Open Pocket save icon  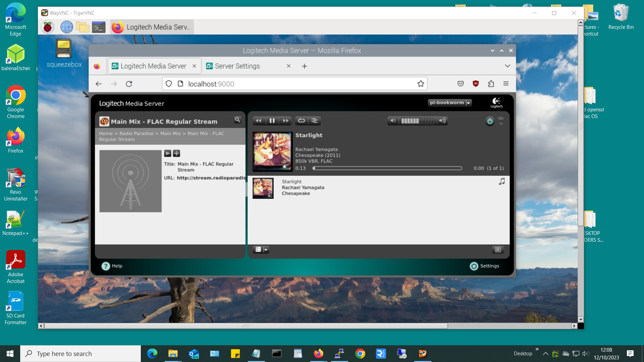(x=460, y=84)
